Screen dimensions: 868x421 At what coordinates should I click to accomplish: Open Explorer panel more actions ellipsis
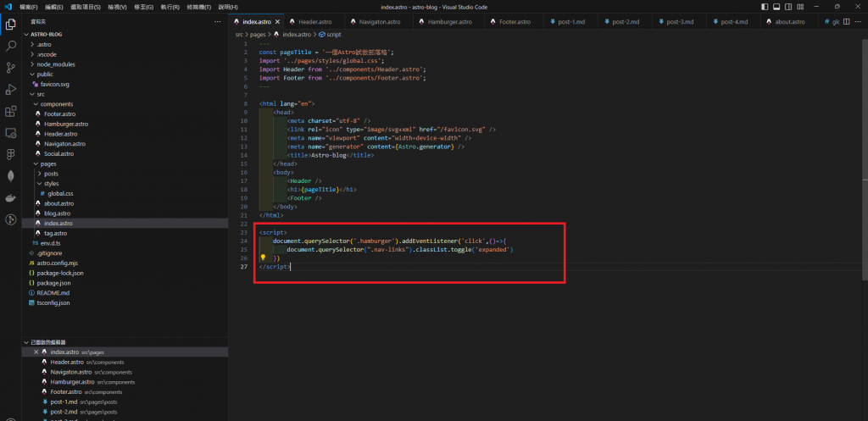(218, 21)
